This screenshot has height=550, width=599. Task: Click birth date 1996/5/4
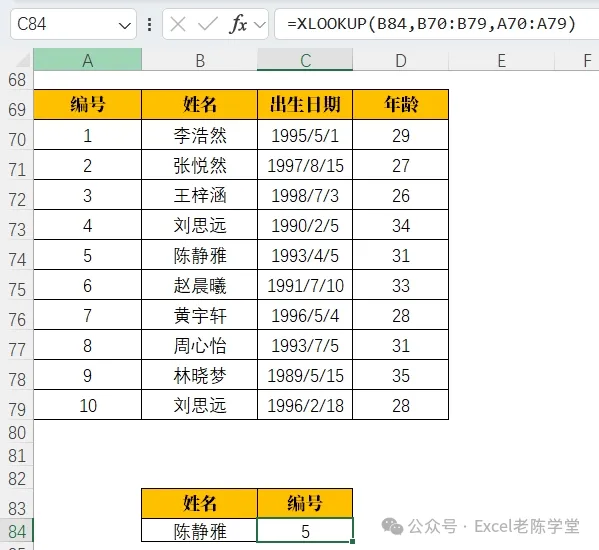click(305, 315)
